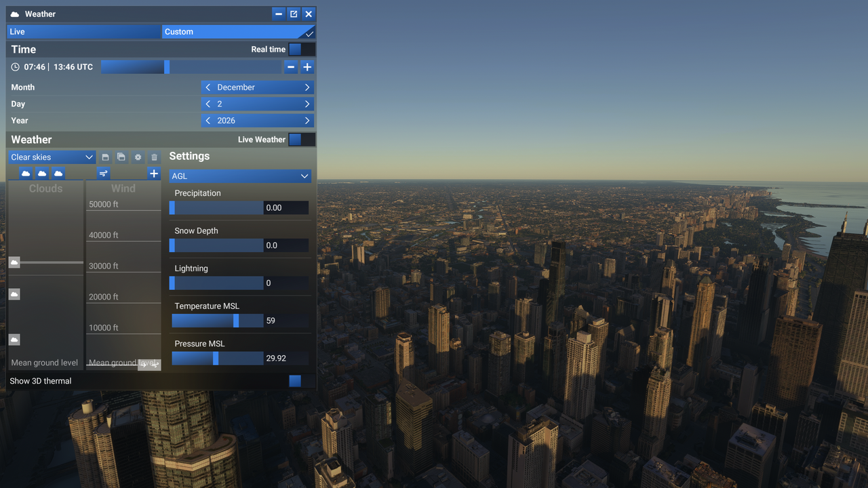Select next month after December
868x488 pixels.
pyautogui.click(x=307, y=87)
